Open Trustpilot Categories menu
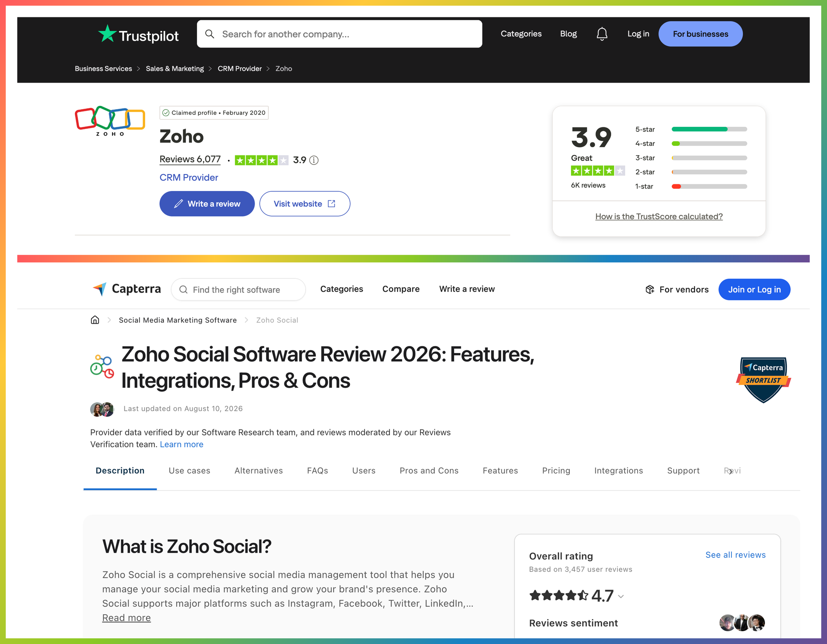This screenshot has width=827, height=644. click(x=521, y=34)
